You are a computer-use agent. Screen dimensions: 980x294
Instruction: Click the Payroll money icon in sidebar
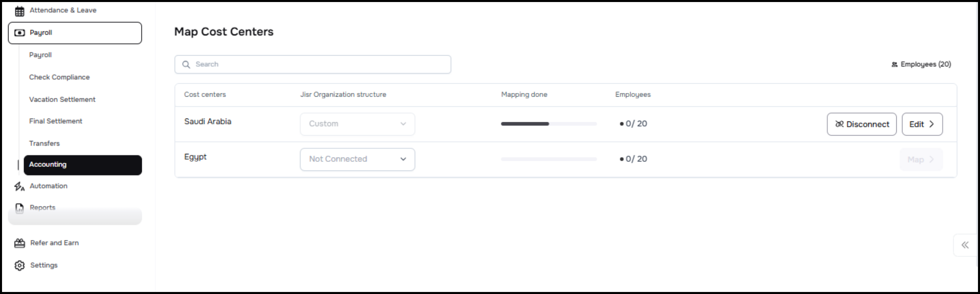click(x=20, y=33)
